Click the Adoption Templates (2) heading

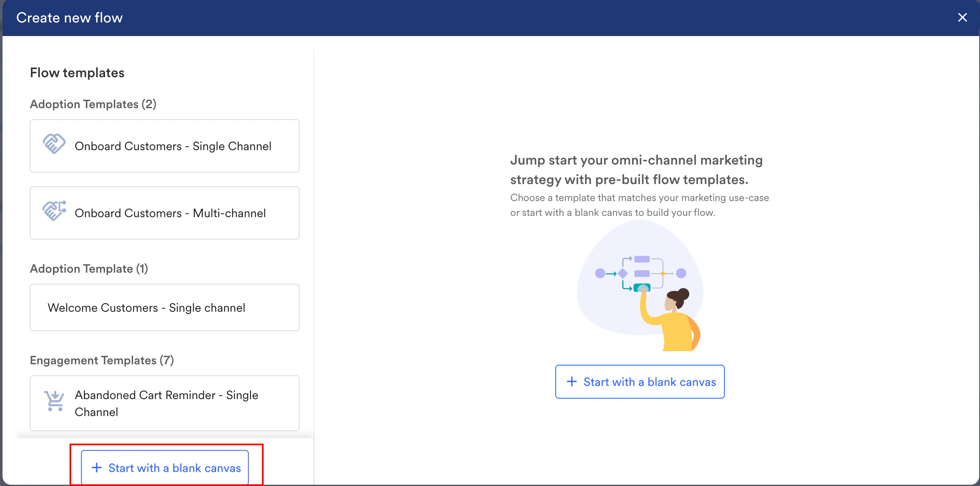coord(93,104)
